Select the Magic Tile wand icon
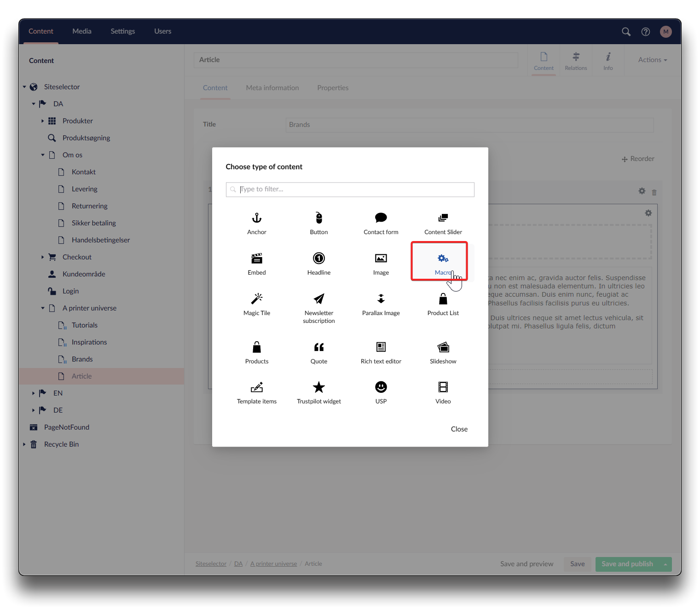 click(257, 299)
